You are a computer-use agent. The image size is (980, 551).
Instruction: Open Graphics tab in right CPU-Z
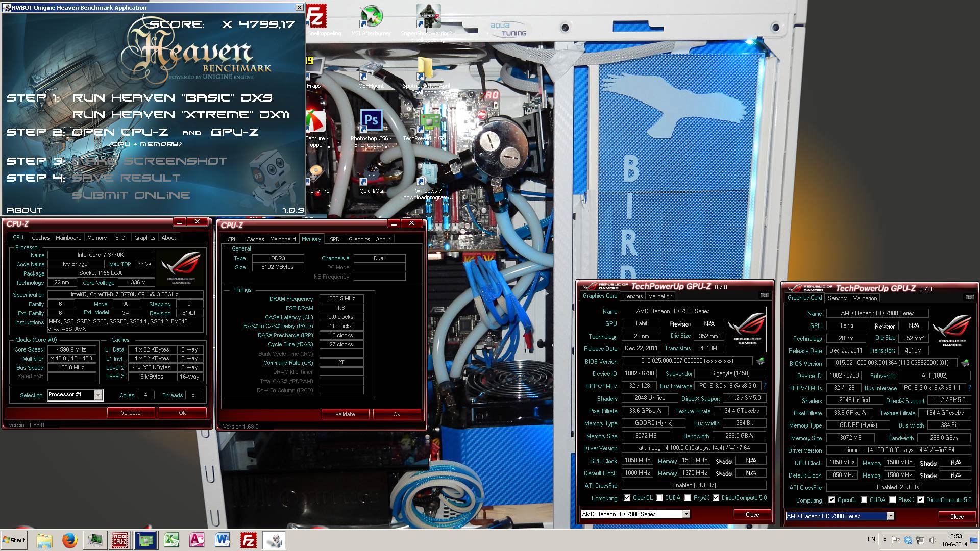coord(359,239)
